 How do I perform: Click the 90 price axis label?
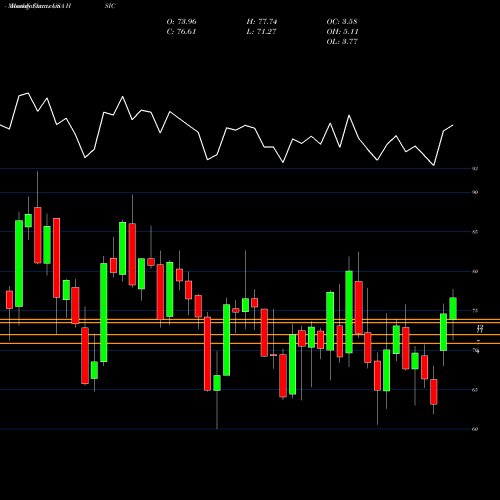click(475, 192)
